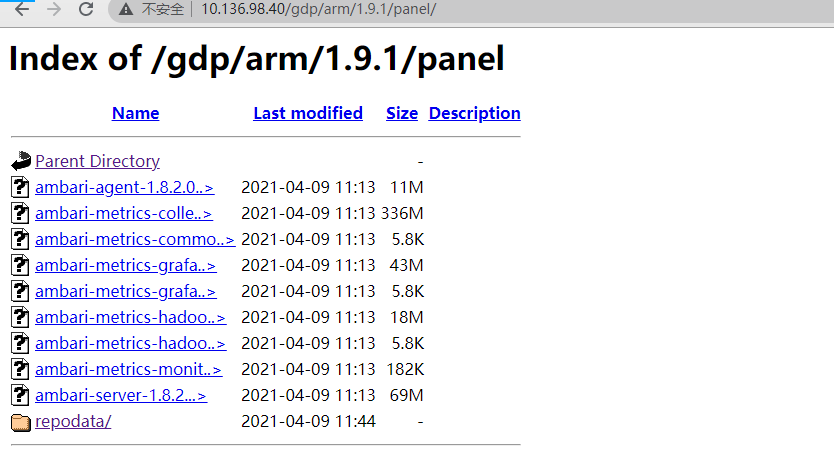The height and width of the screenshot is (451, 834).
Task: Download the ambari-metrics-commo file
Action: coord(135,239)
